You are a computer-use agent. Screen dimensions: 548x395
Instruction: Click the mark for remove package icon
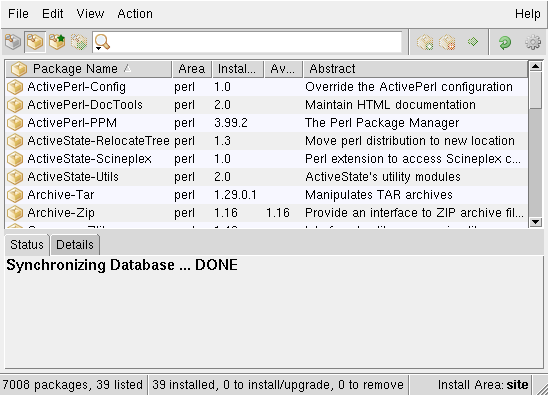(447, 42)
